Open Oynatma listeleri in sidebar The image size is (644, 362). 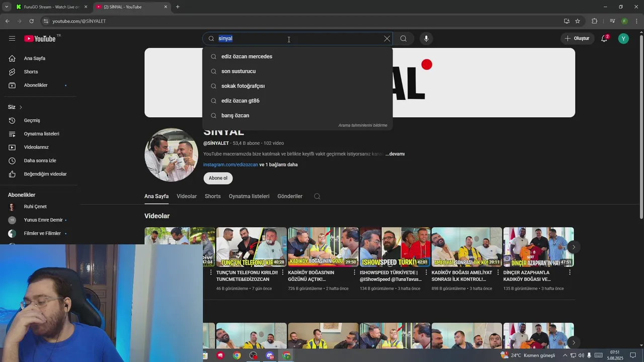click(40, 134)
